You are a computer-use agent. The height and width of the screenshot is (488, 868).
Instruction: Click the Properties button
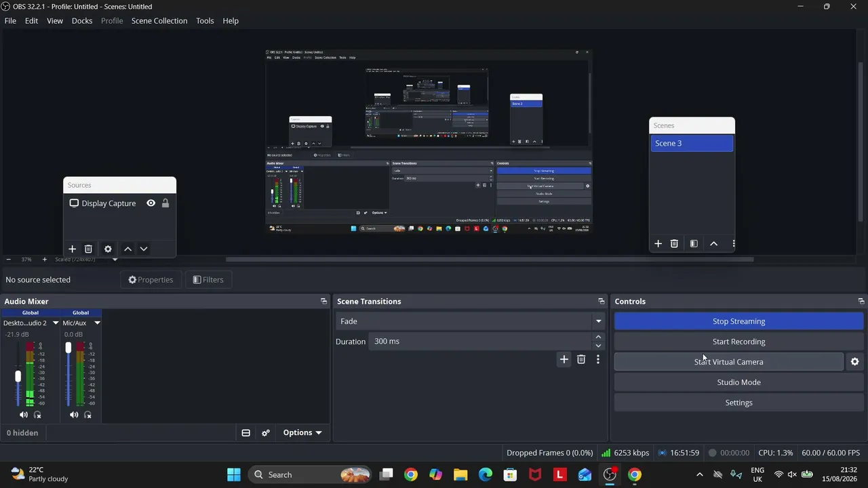tap(151, 280)
